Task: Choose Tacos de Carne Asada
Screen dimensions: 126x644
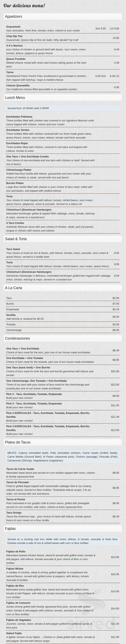Action: [20, 469]
